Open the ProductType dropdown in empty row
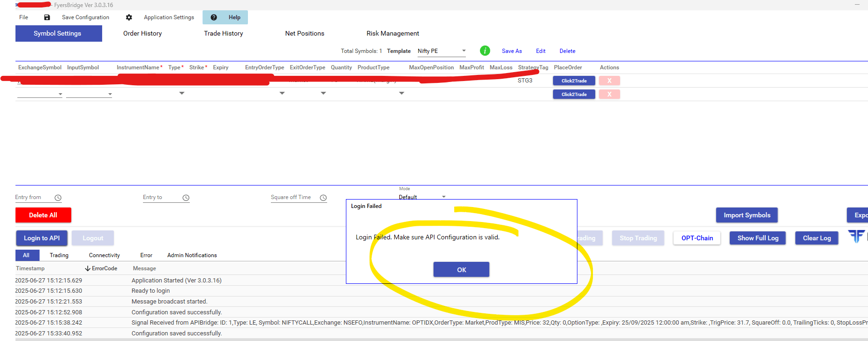 [402, 93]
